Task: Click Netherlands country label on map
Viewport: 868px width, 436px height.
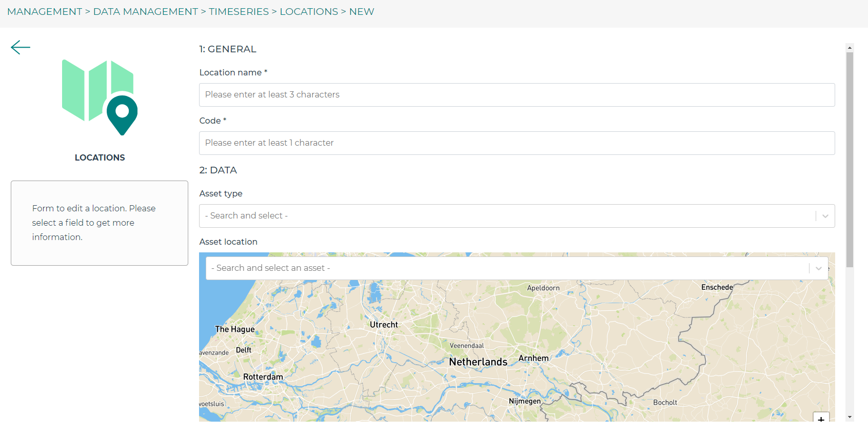Action: 478,362
